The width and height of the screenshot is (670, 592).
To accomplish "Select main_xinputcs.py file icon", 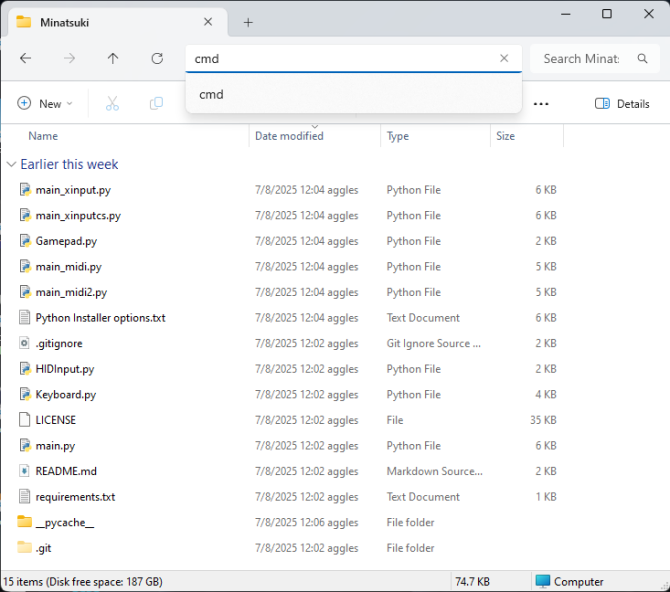I will (25, 215).
